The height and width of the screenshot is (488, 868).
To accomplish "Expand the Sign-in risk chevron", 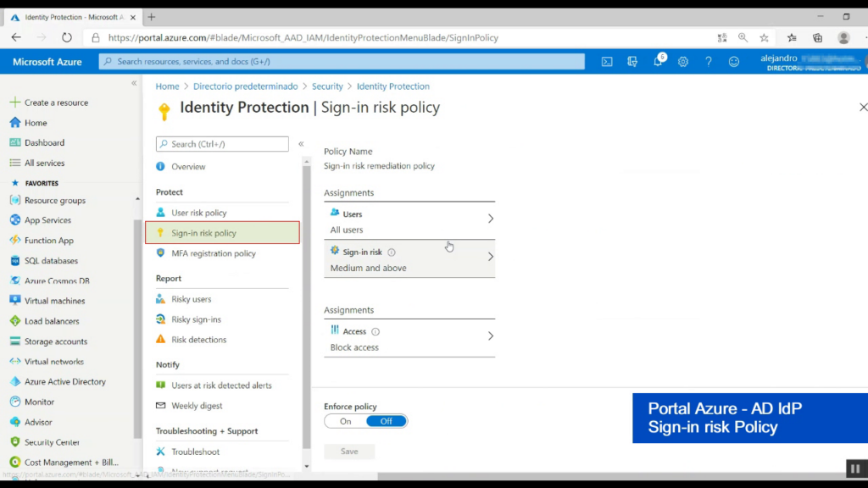I will (491, 257).
